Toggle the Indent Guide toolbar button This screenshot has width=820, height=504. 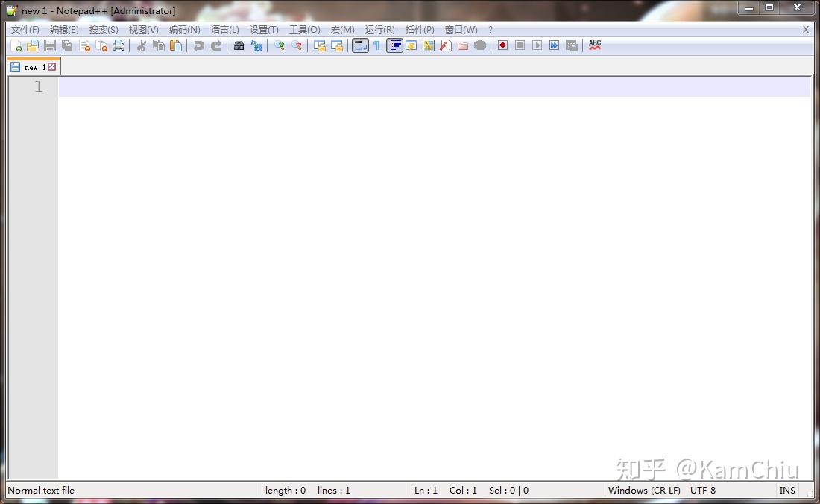pyautogui.click(x=394, y=45)
